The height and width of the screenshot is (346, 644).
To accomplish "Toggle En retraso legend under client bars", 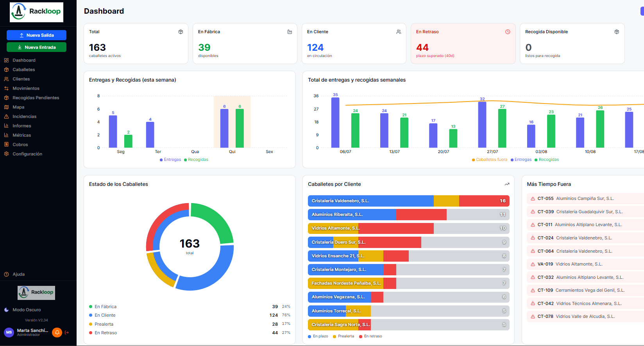I will 370,336.
